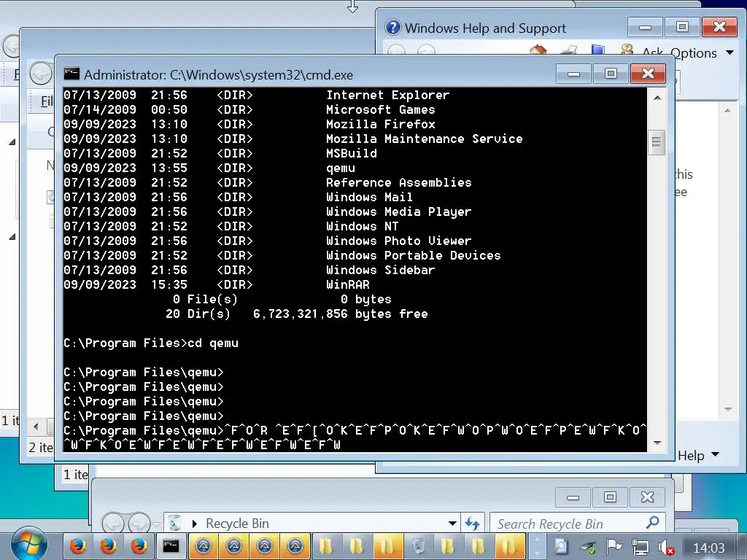Open the Action Center flag icon
Image resolution: width=747 pixels, height=560 pixels.
coord(614,548)
